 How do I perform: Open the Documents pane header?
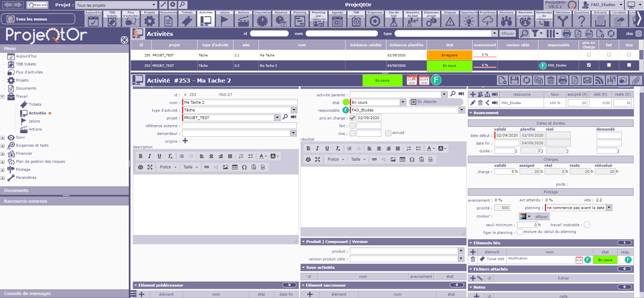64,190
